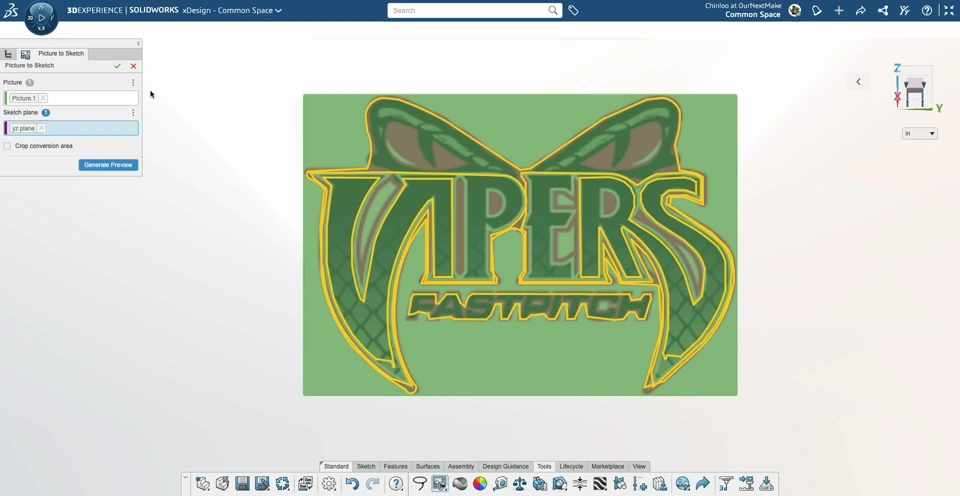This screenshot has height=496, width=960.
Task: Click the 3DEXPERIENCE compass icon
Action: click(41, 18)
